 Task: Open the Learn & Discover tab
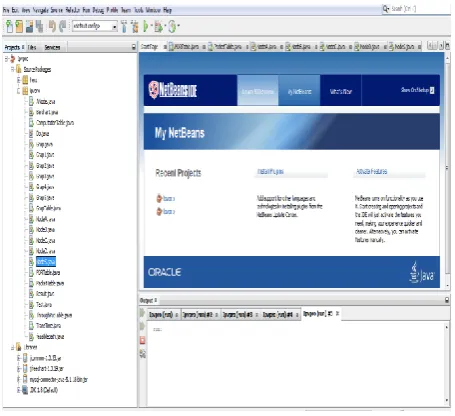click(258, 91)
